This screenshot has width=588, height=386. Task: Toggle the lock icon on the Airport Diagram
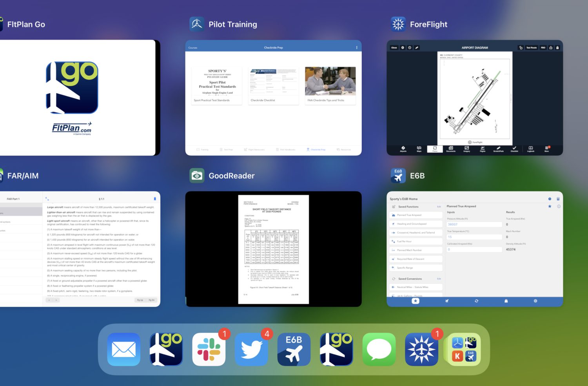point(557,47)
